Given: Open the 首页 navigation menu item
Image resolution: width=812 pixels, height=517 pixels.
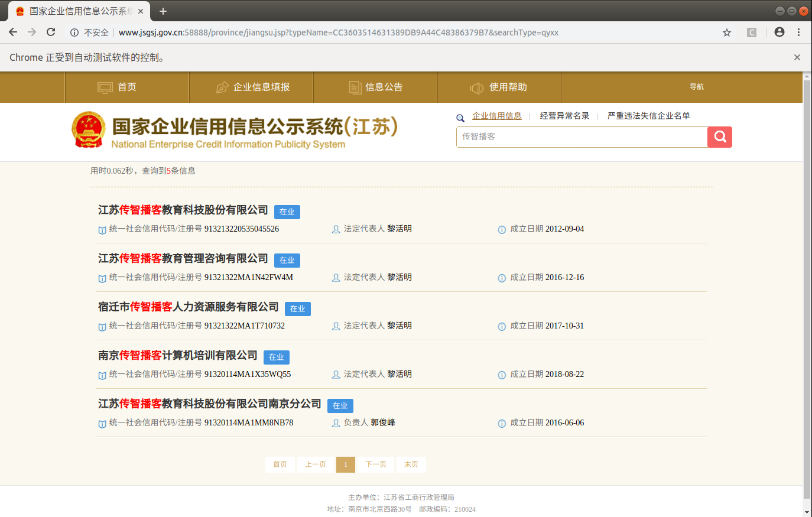Looking at the screenshot, I should tap(127, 87).
